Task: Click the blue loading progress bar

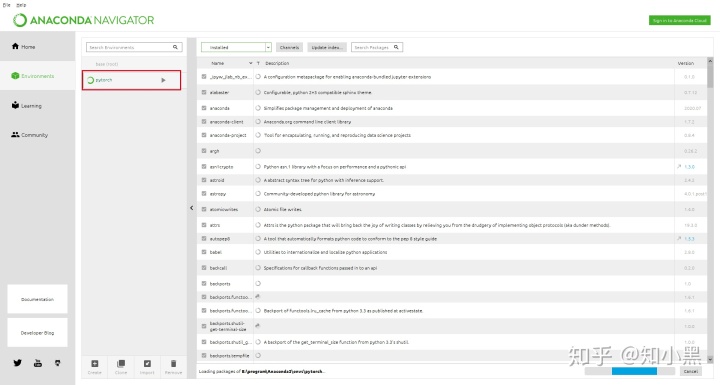Action: [634, 371]
